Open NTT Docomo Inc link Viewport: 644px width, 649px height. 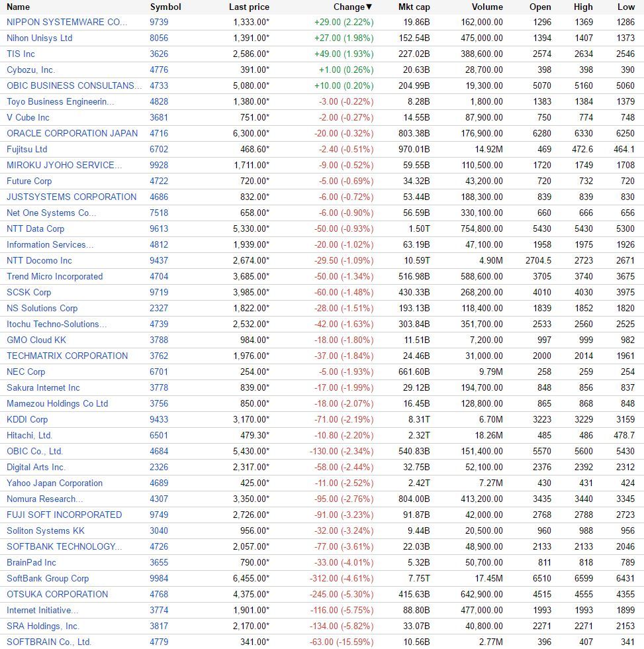[x=39, y=260]
